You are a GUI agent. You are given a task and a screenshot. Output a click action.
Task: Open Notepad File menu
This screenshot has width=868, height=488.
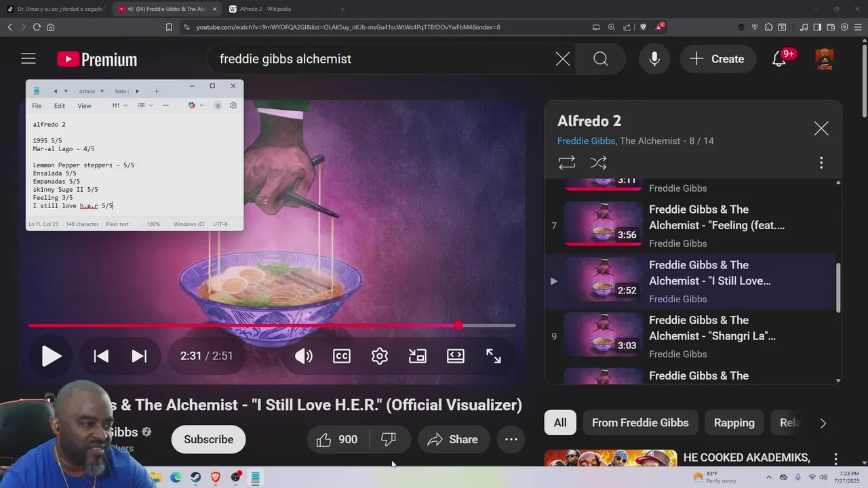tap(37, 106)
